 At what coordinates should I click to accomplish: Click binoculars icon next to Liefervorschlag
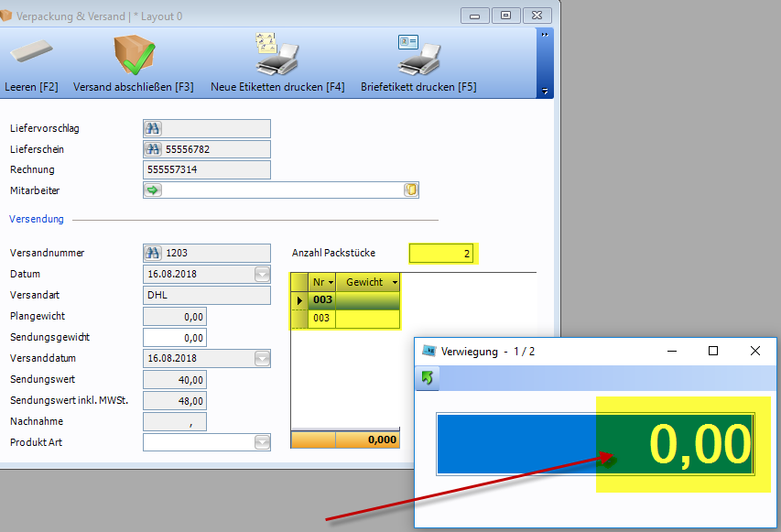click(153, 129)
